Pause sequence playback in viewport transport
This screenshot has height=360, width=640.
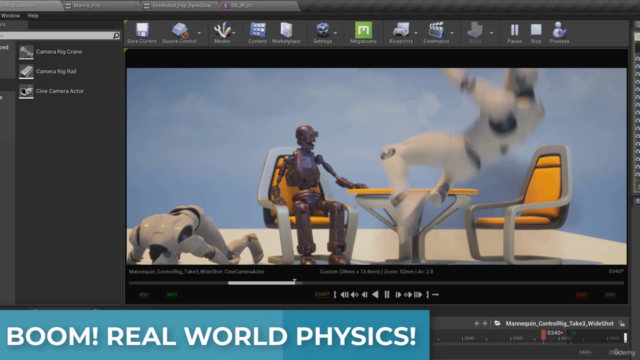387,295
